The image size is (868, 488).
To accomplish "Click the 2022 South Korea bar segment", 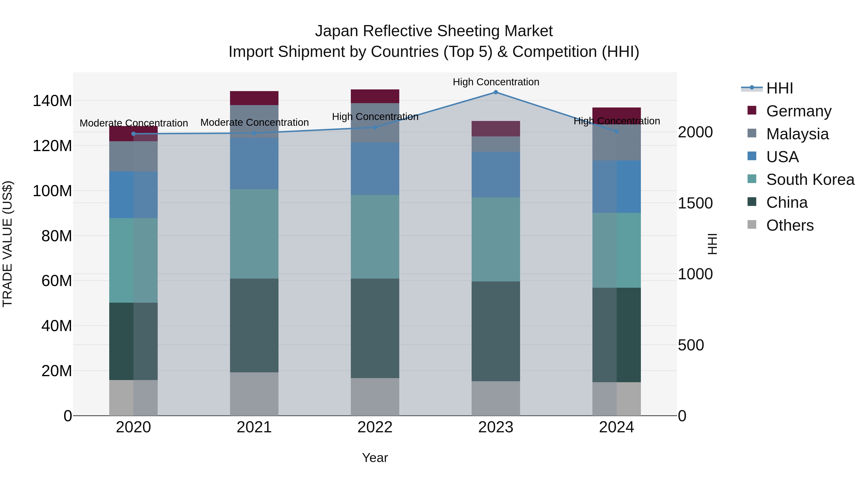I will click(375, 237).
